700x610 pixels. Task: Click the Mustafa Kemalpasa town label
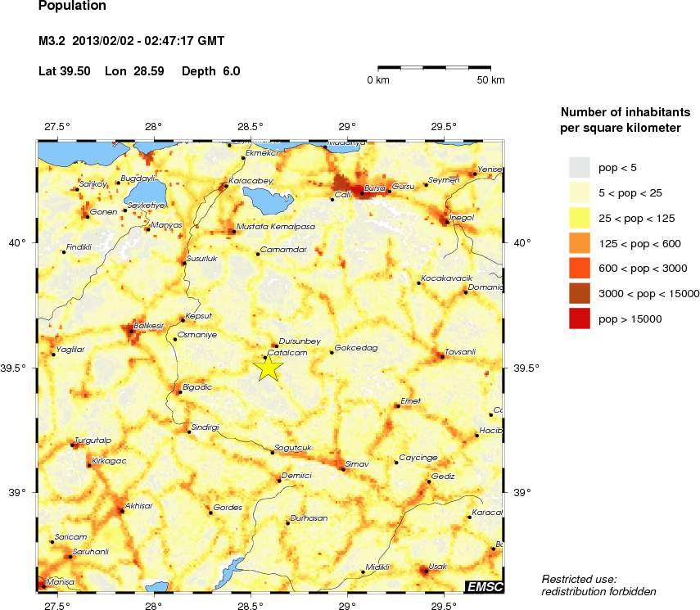(270, 225)
